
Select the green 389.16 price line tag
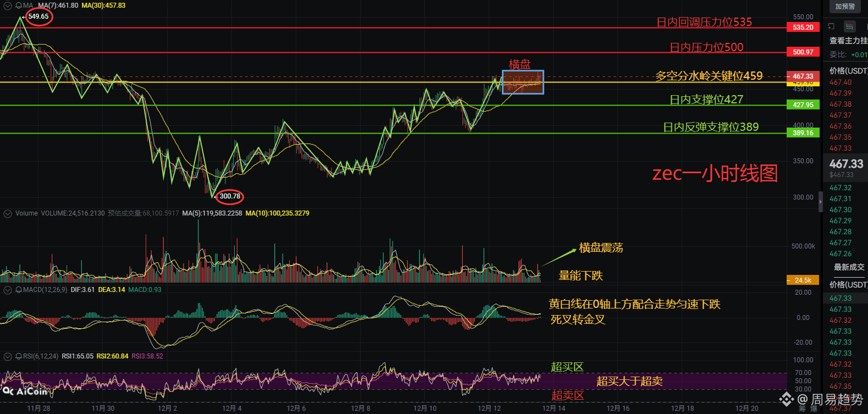pyautogui.click(x=803, y=133)
